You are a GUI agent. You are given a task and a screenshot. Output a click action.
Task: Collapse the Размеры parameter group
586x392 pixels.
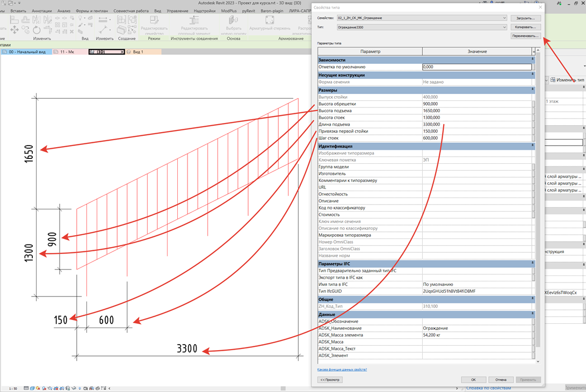(533, 90)
